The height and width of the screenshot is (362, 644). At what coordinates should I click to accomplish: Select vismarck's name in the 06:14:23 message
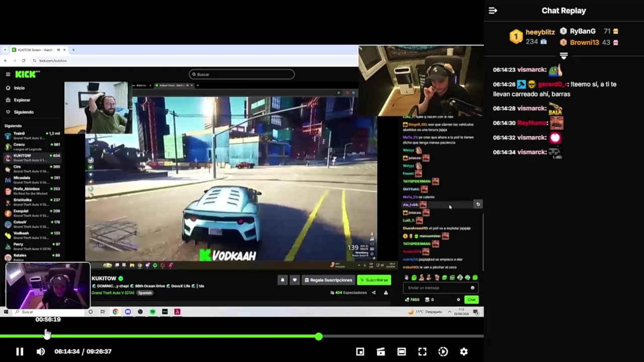531,70
